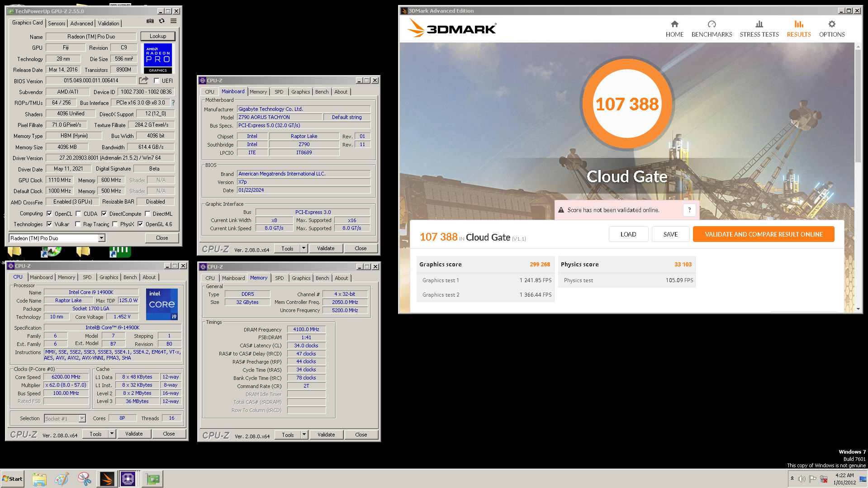This screenshot has height=488, width=868.
Task: Click the BIOS export share icon
Action: tap(143, 81)
